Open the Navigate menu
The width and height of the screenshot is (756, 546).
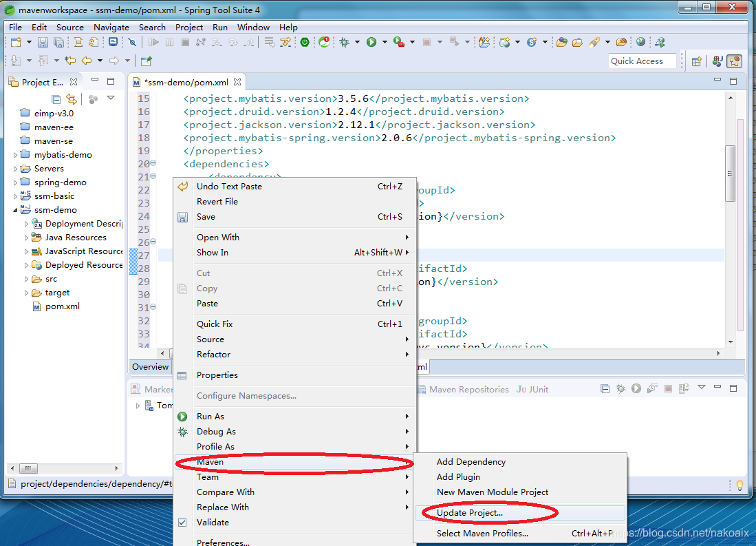coord(111,27)
